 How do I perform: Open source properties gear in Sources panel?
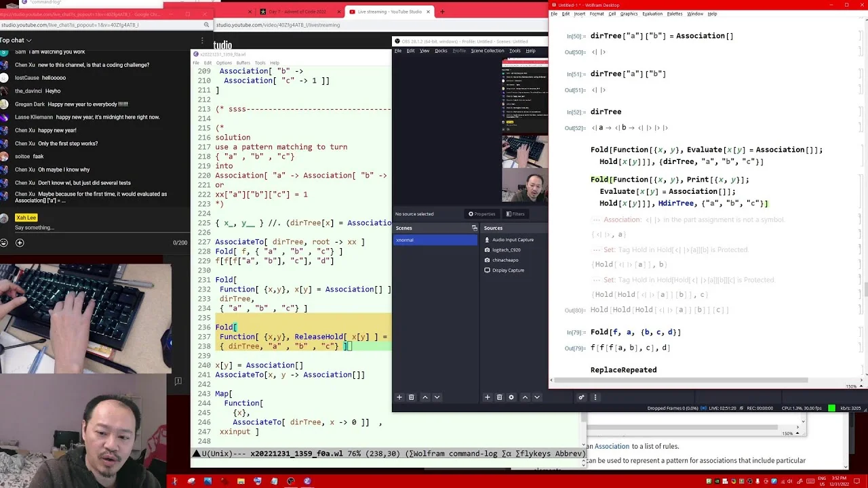click(511, 397)
